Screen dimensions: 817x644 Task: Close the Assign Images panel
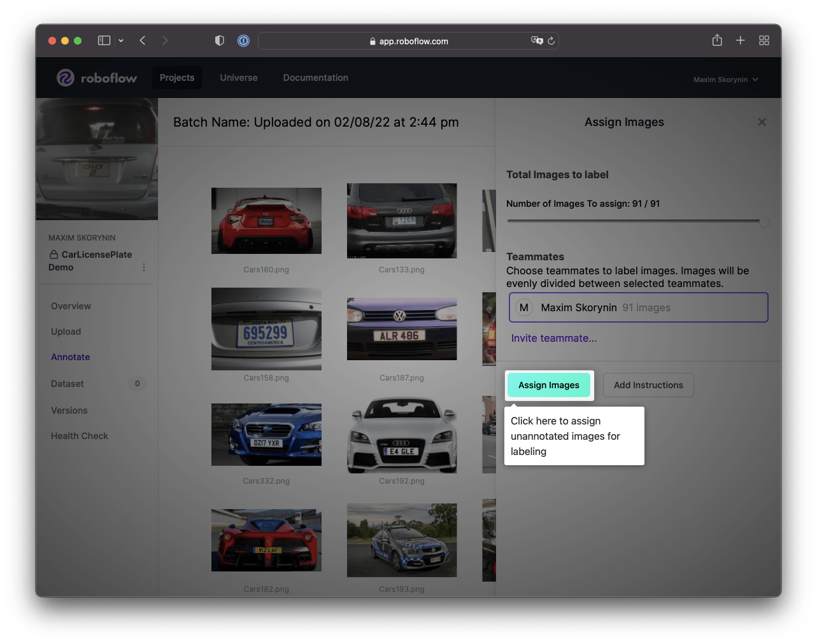[x=762, y=122]
